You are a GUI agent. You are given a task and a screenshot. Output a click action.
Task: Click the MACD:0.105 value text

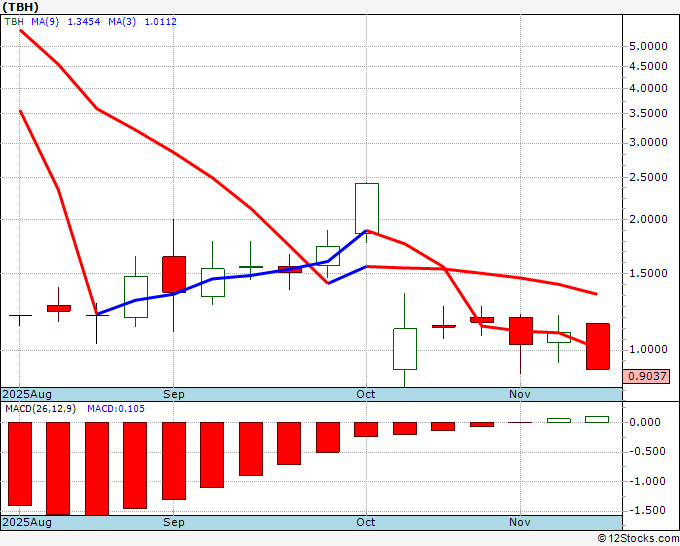pyautogui.click(x=116, y=409)
